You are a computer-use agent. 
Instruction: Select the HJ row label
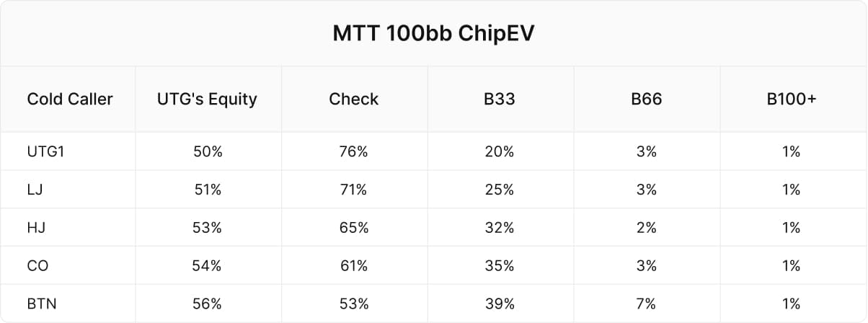click(35, 228)
